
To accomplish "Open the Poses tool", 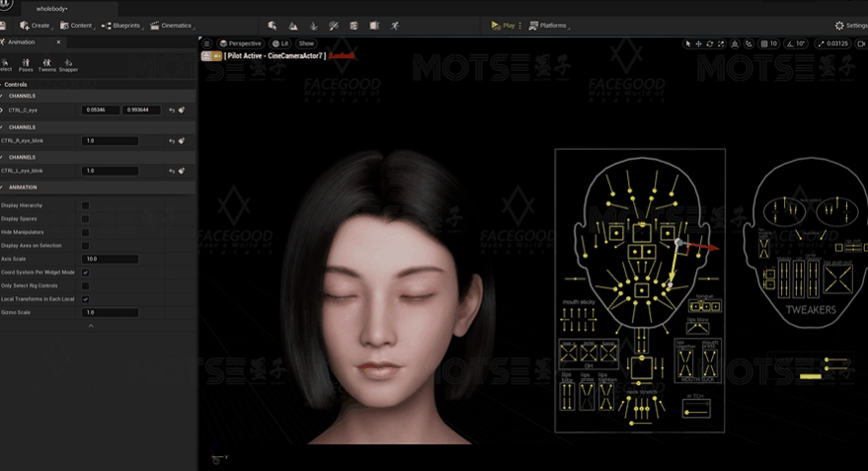I will click(26, 65).
